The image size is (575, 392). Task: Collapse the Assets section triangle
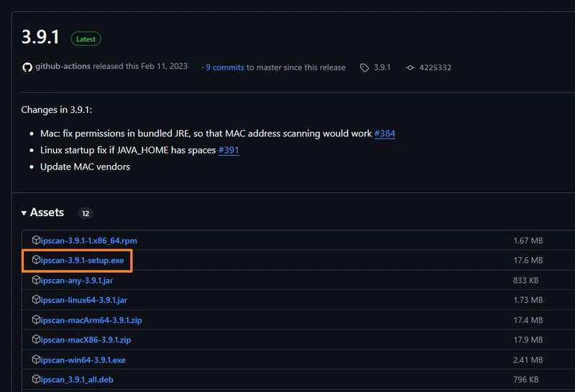point(24,213)
